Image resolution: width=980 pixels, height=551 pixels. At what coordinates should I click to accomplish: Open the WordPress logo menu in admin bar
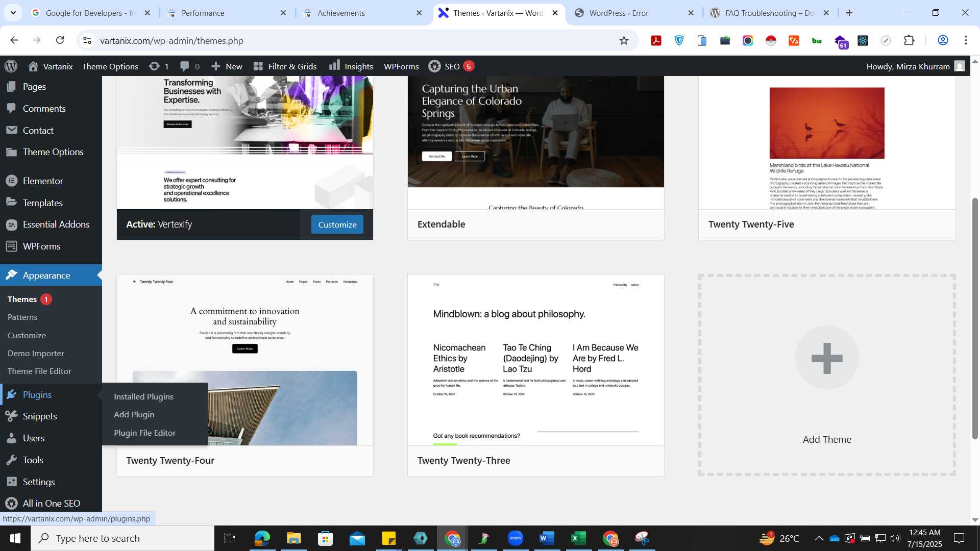(x=11, y=66)
